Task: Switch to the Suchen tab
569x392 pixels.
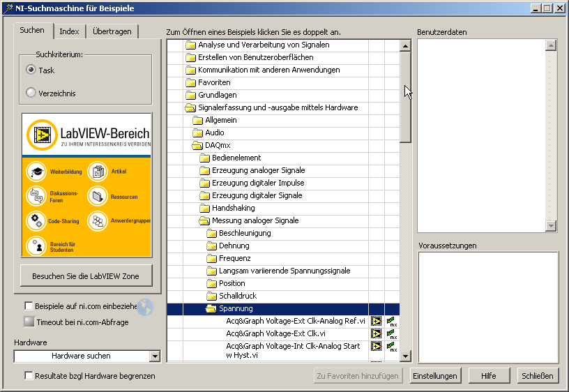Action: click(32, 30)
